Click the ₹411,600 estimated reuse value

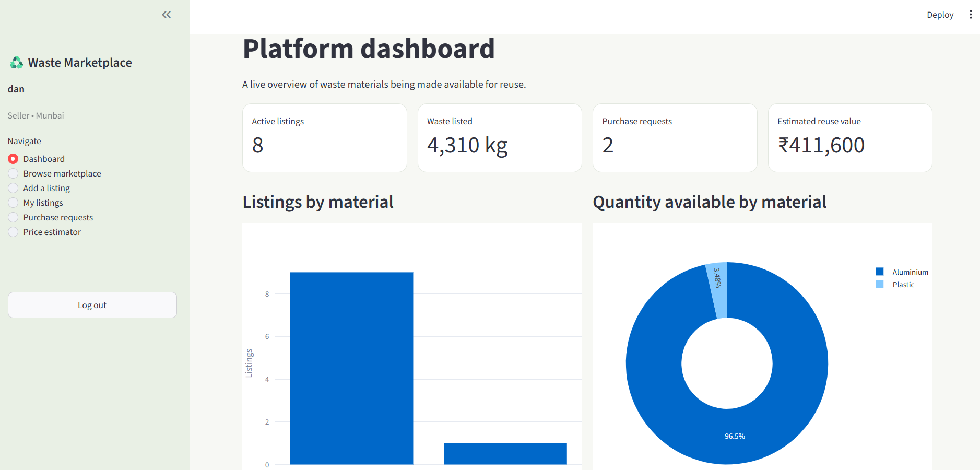[821, 145]
